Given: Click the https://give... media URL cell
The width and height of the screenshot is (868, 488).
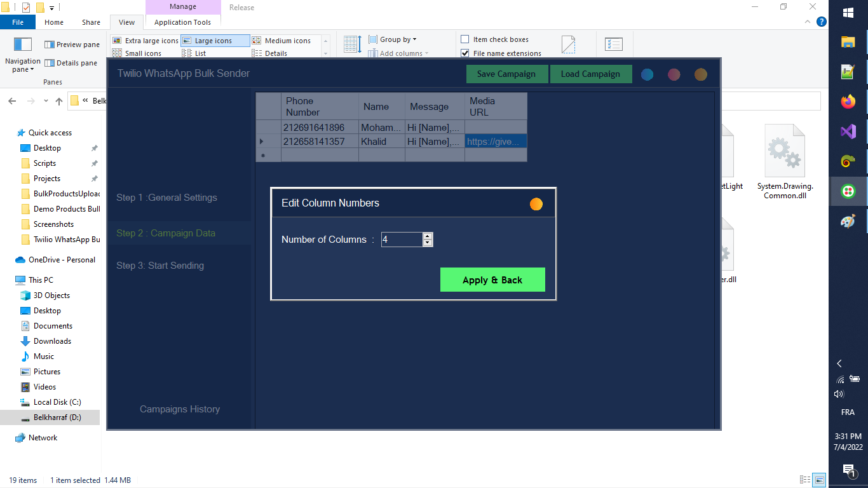Looking at the screenshot, I should point(496,141).
